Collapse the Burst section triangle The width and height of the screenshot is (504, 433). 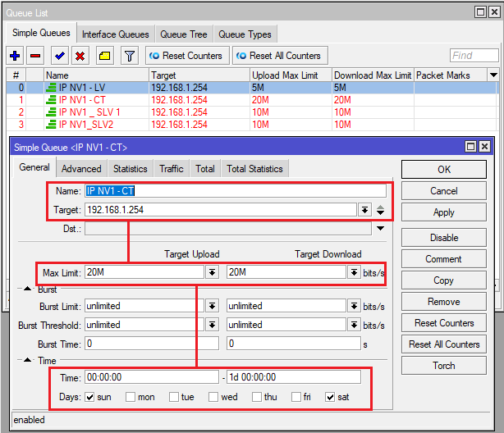point(28,289)
